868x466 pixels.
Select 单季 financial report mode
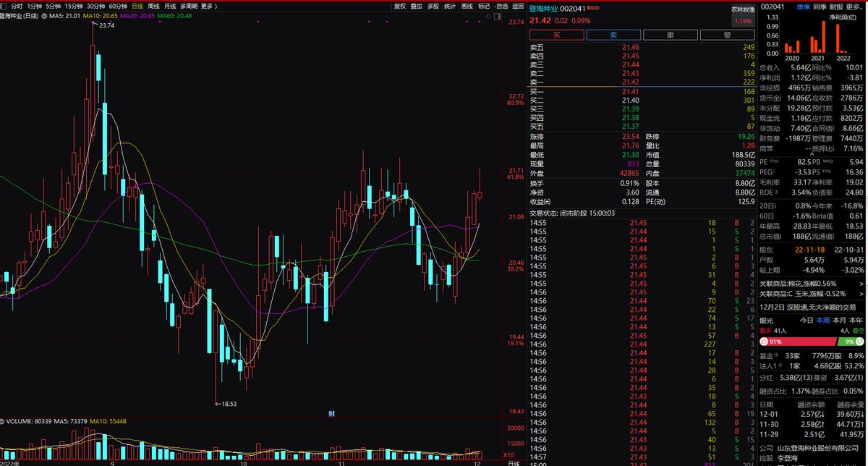[803, 7]
